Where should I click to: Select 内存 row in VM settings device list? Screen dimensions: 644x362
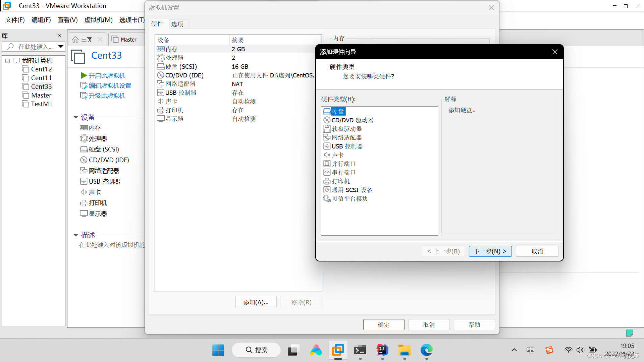[x=238, y=49]
